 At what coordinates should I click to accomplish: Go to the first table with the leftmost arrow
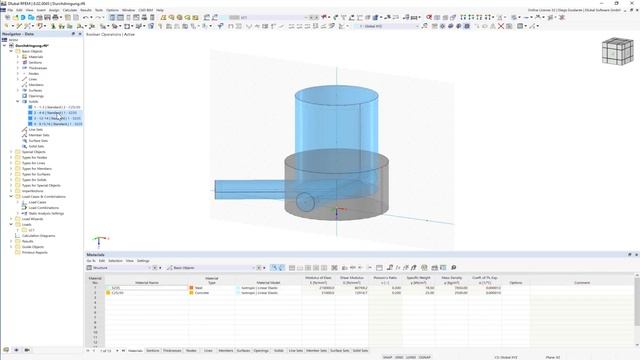pyautogui.click(x=87, y=351)
